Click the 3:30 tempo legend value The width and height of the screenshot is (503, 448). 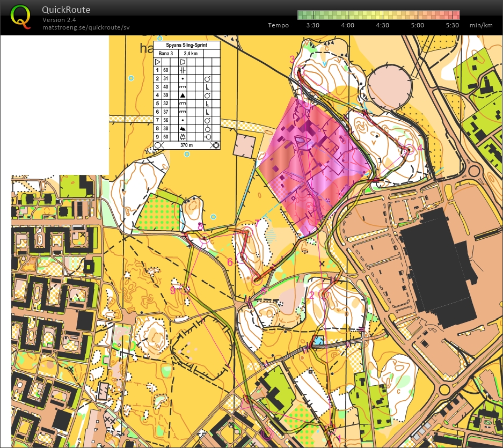click(x=312, y=25)
